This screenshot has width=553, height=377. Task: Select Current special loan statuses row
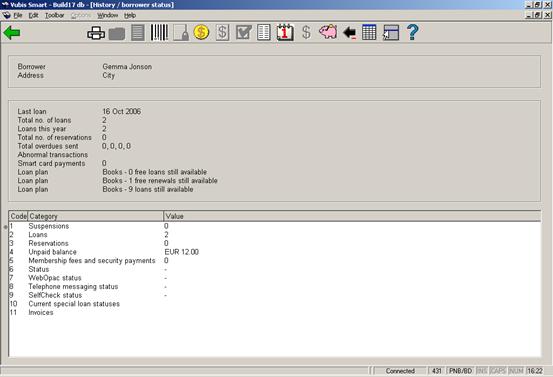(x=275, y=304)
